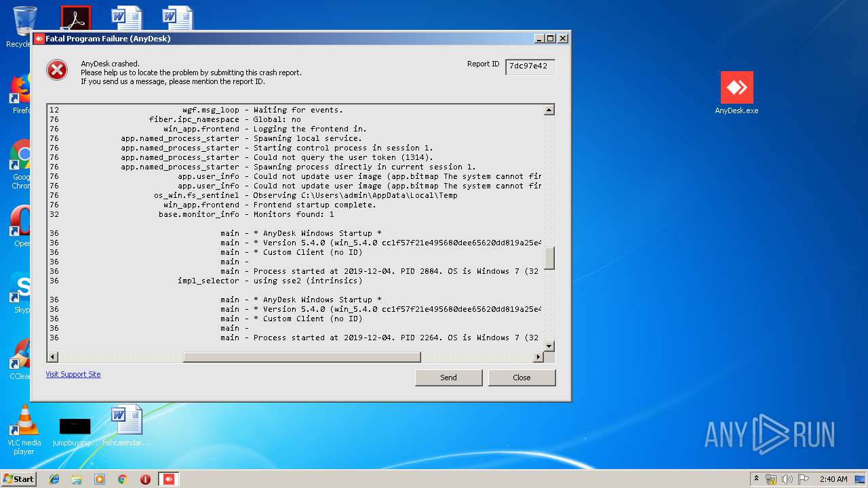Click volume speaker tray icon

click(787, 479)
